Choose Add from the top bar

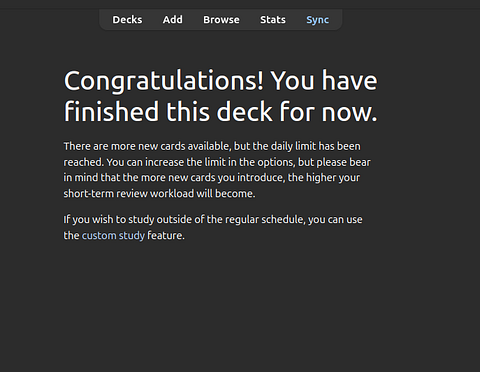point(172,20)
